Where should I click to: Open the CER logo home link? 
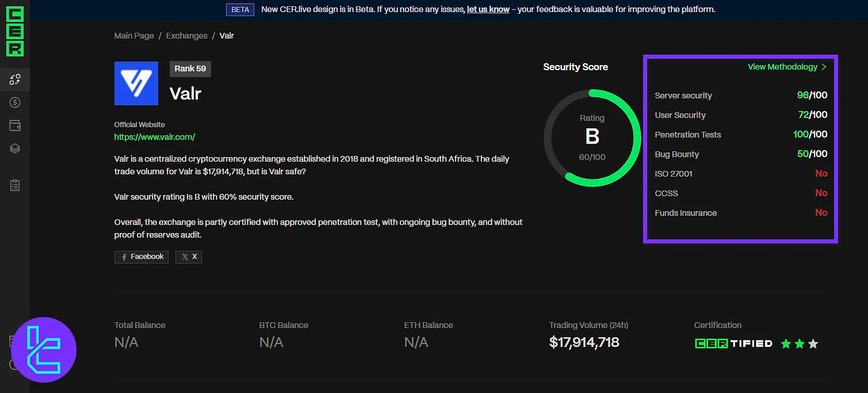pos(15,32)
